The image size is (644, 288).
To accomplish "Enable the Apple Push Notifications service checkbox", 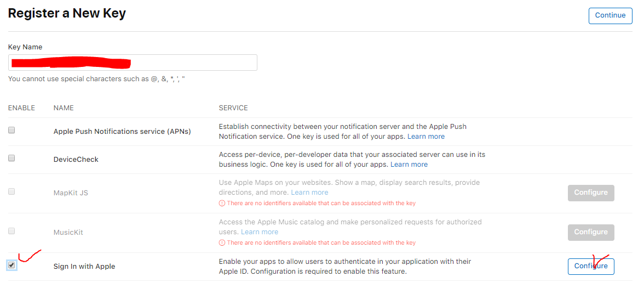I will point(12,130).
